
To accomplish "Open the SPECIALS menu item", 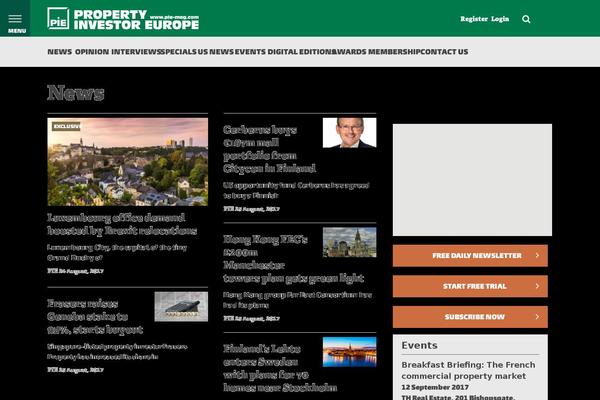I will 178,52.
